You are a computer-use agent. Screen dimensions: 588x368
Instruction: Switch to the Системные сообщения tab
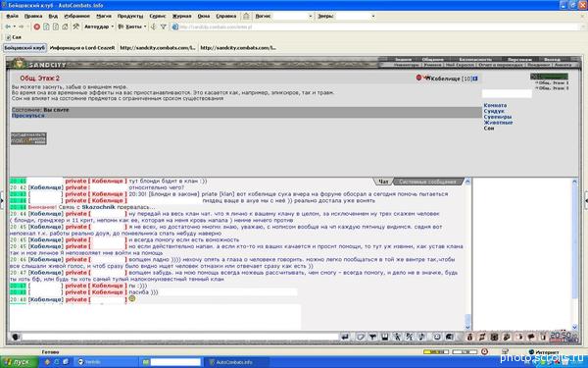(427, 182)
